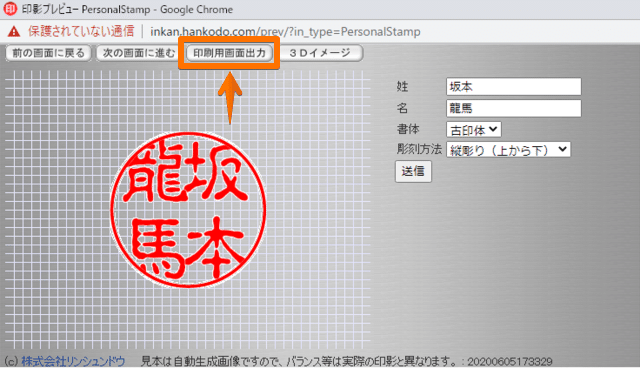Click the 名 label text

coord(402,108)
